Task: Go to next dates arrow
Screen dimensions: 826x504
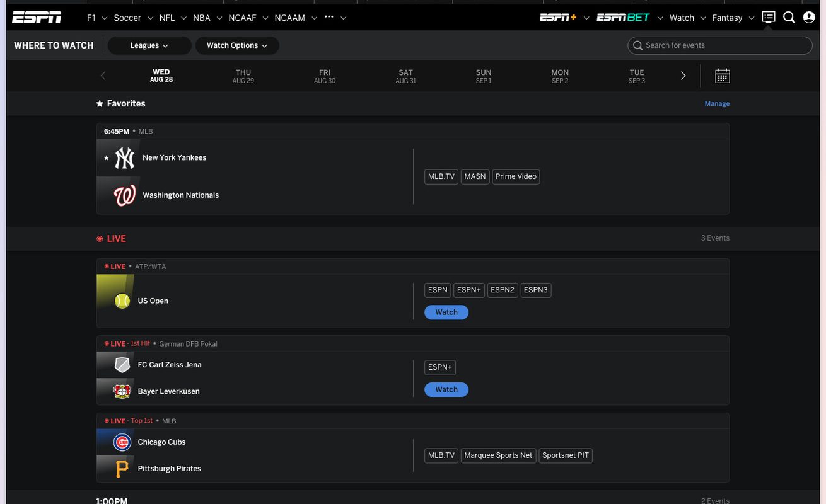Action: [x=683, y=76]
